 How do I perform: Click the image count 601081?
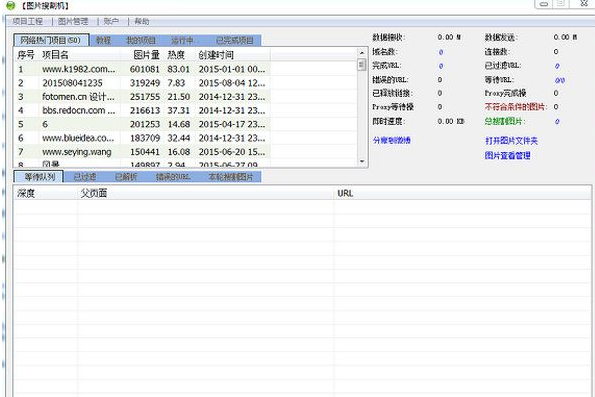(x=145, y=69)
